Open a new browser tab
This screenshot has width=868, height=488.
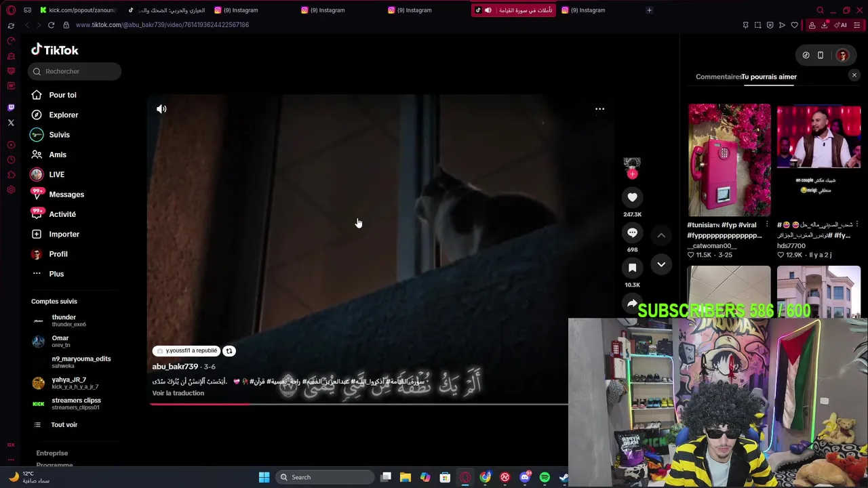pyautogui.click(x=649, y=10)
